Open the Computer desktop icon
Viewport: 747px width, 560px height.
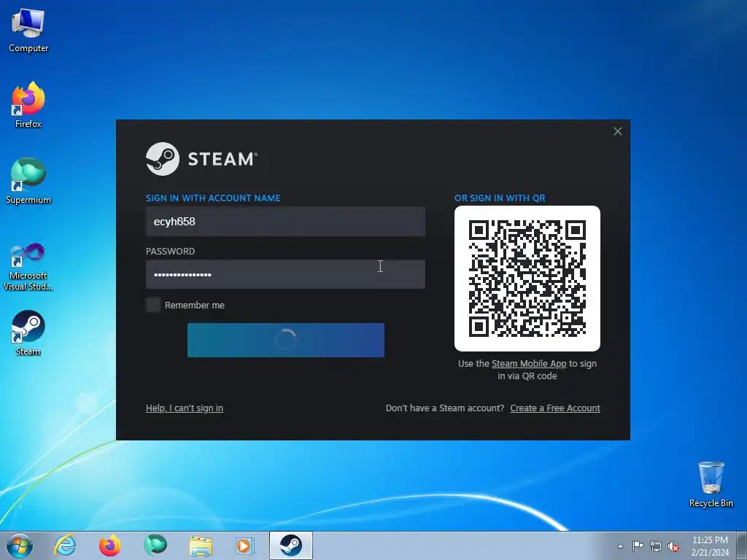pos(28,31)
